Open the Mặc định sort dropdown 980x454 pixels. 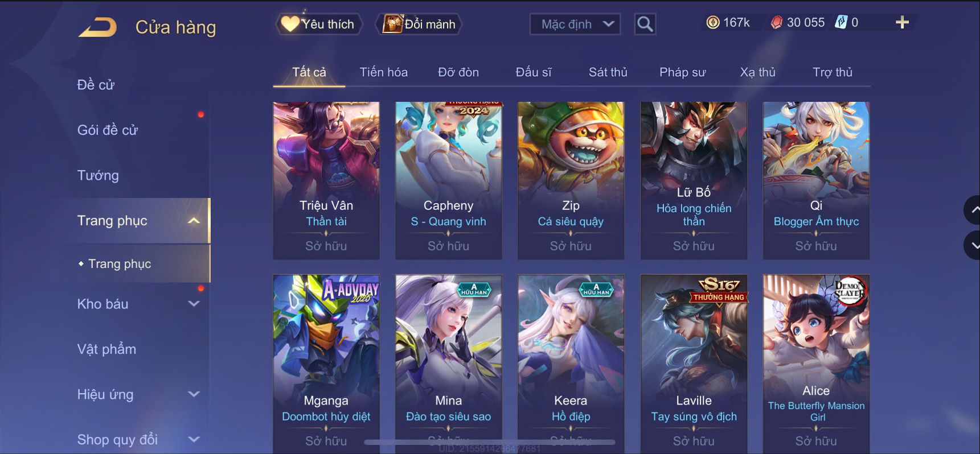click(x=575, y=24)
